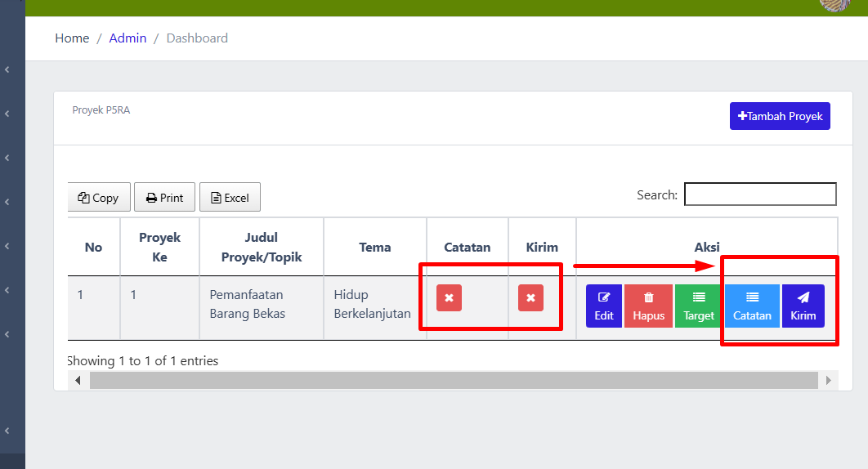Click the table's horizontal scrollbar right arrow
This screenshot has width=868, height=469.
[x=828, y=381]
